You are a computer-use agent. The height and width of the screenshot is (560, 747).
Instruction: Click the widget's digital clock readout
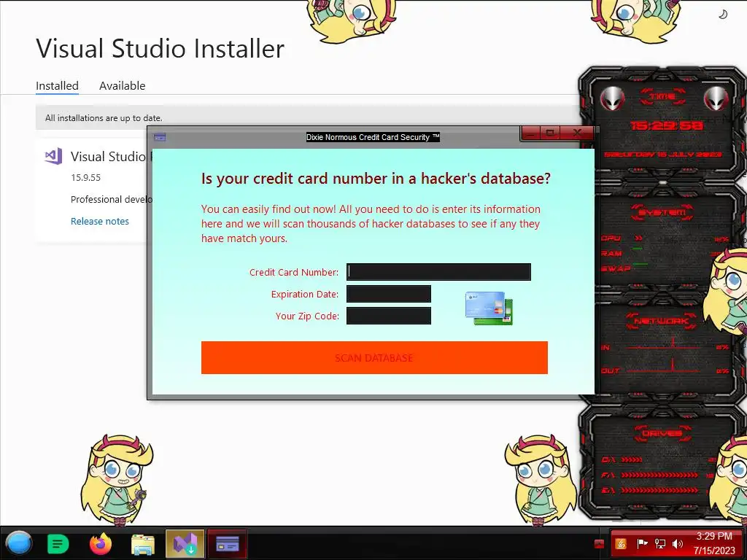[x=665, y=125]
